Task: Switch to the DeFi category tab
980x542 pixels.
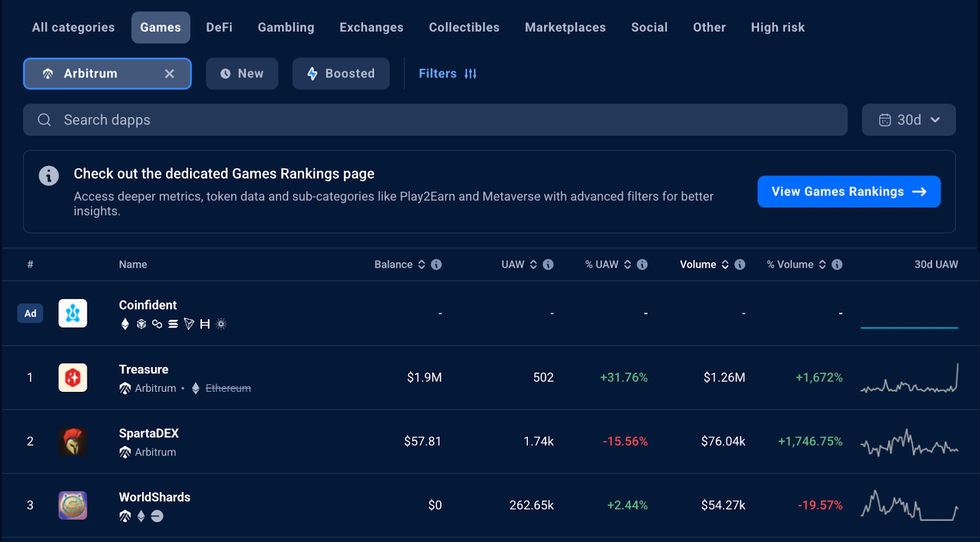Action: (219, 28)
